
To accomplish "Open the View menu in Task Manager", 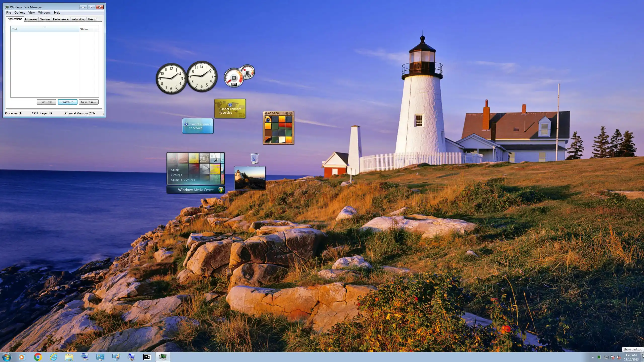I will (31, 13).
